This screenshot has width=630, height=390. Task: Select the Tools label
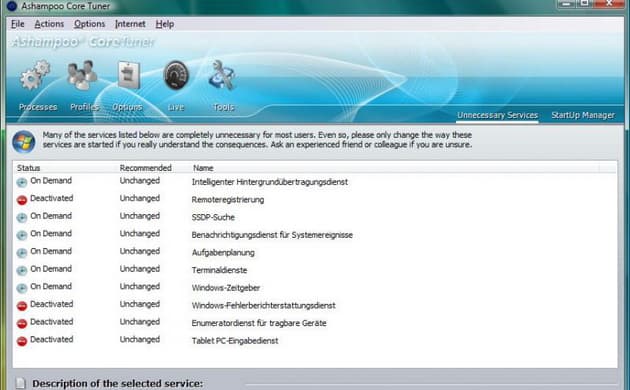coord(223,107)
